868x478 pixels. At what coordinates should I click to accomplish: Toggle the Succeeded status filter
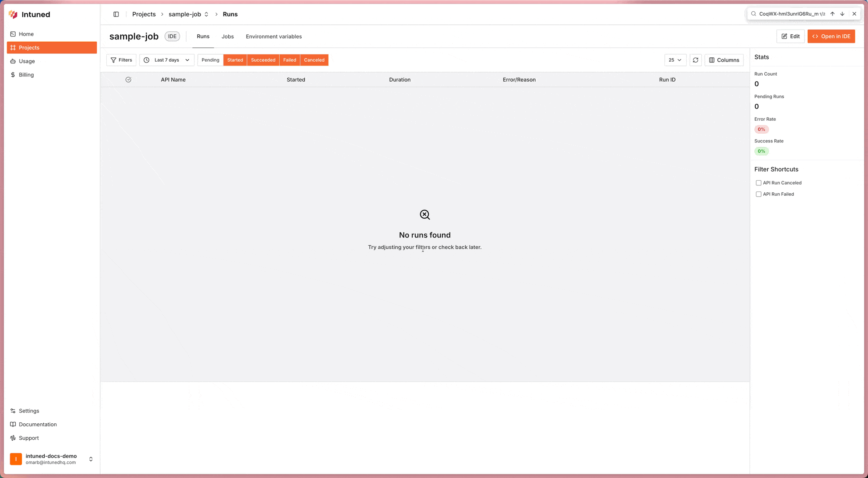click(x=263, y=60)
